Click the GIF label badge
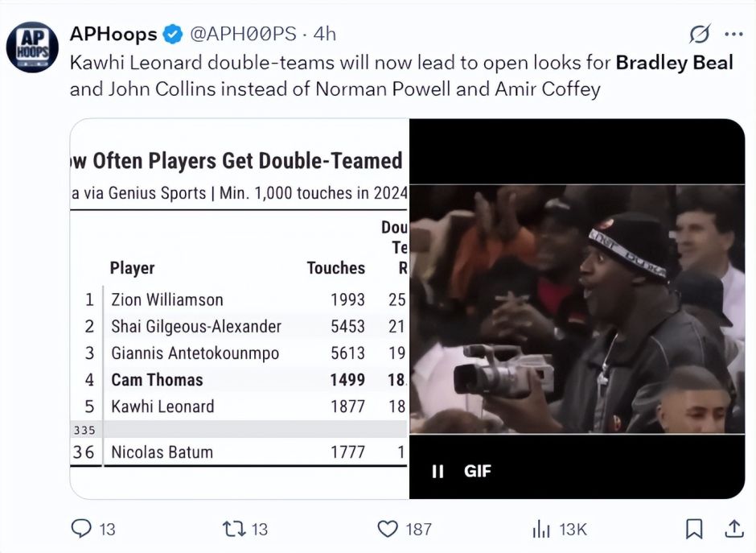756x553 pixels. [x=477, y=471]
